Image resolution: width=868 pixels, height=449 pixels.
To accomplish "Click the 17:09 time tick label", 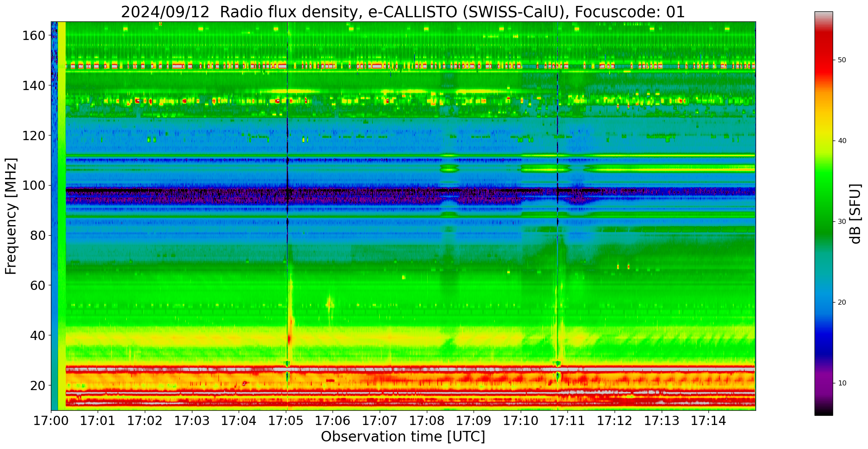I will 474,421.
